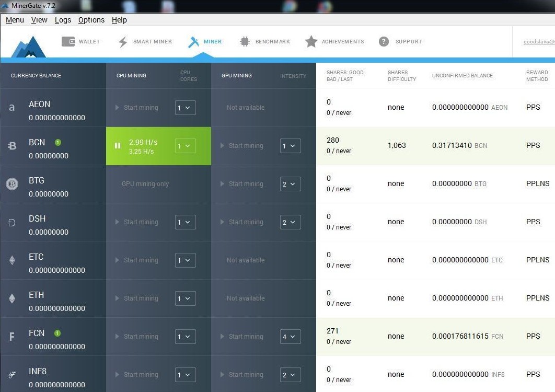Expand BCN CPU cores dropdown

(185, 146)
